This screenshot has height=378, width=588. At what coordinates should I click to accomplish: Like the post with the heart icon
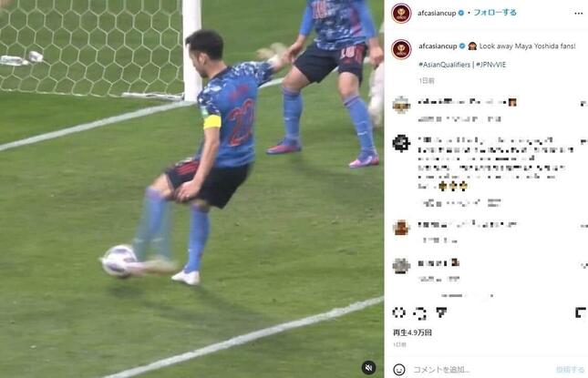click(398, 312)
